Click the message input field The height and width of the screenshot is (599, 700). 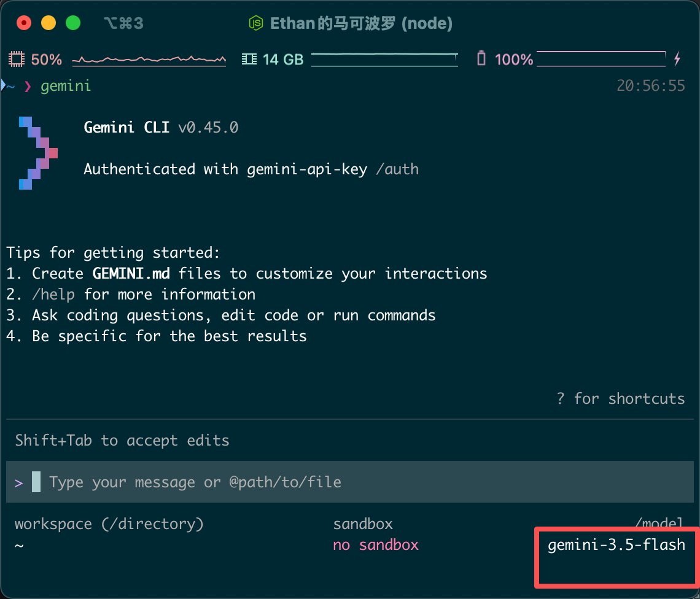tap(349, 482)
